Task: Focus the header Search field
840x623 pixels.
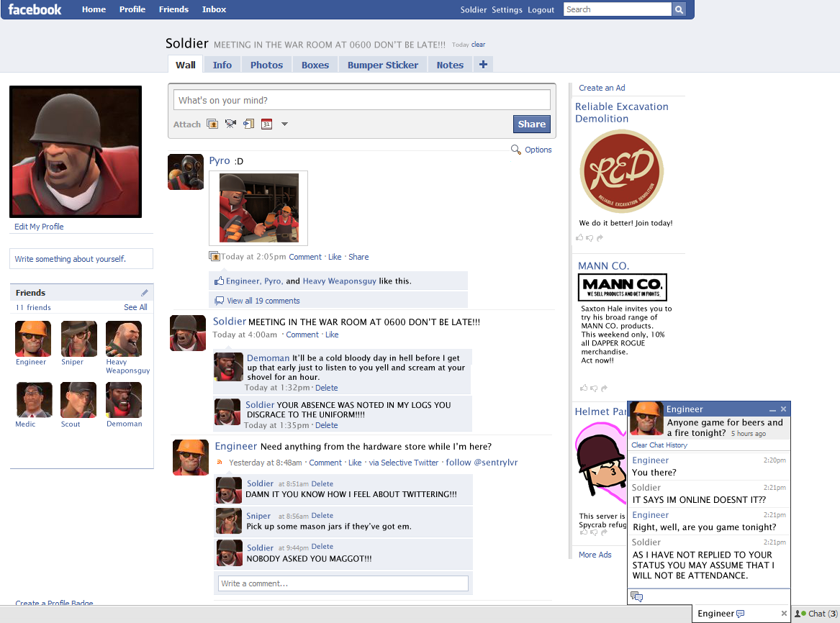Action: tap(617, 9)
